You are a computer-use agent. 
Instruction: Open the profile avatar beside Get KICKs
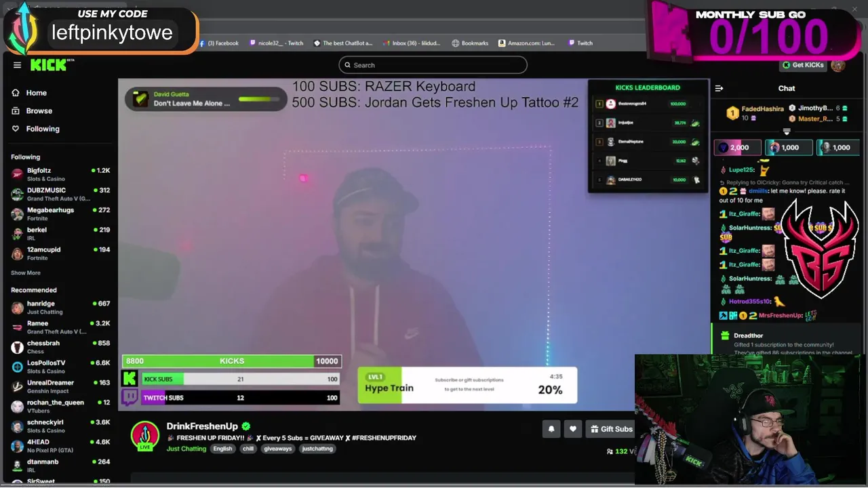(838, 65)
